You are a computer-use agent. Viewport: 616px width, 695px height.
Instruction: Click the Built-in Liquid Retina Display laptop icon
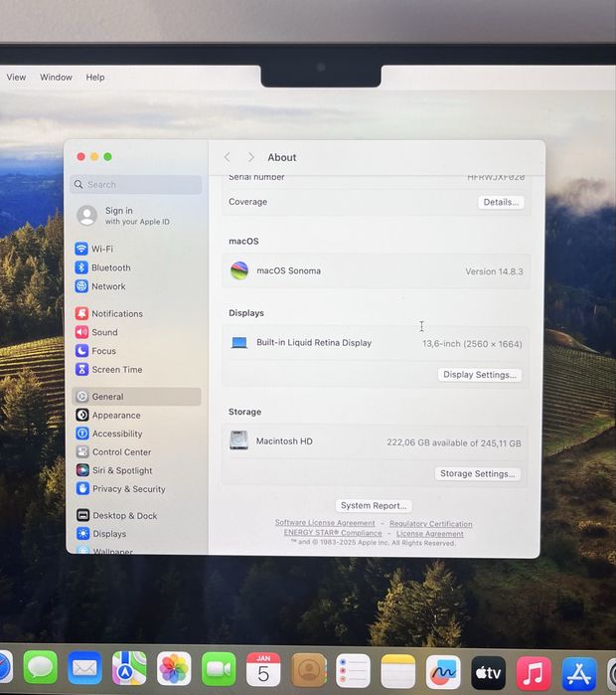tap(239, 343)
